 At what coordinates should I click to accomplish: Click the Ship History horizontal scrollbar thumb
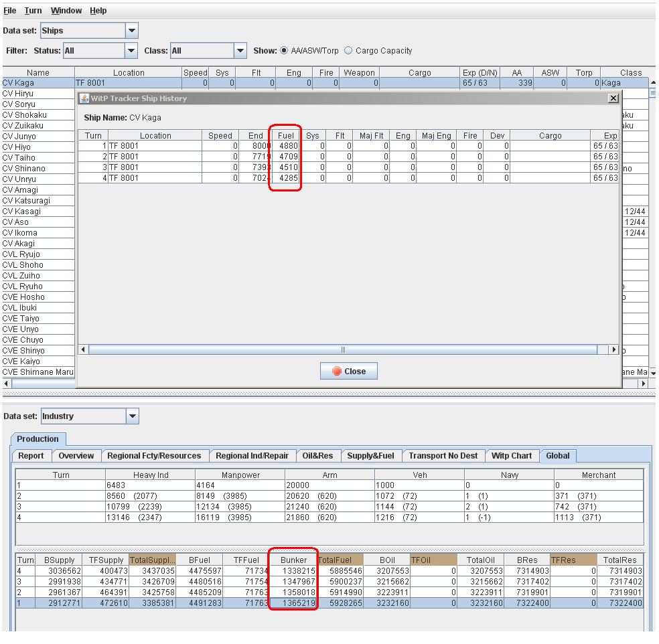point(343,349)
